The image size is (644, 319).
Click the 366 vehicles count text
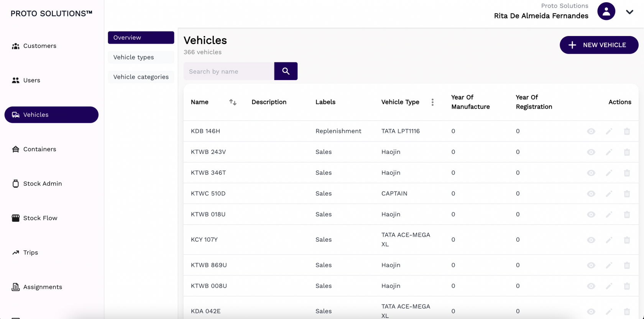click(x=202, y=52)
